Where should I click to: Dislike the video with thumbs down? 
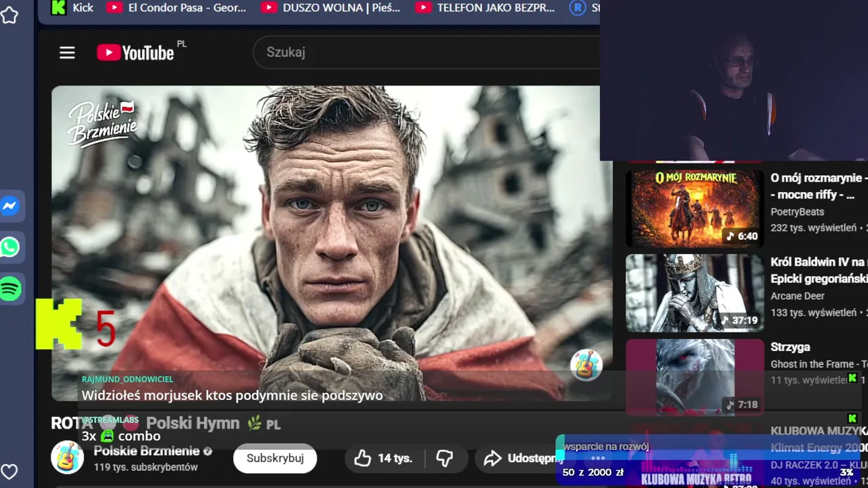445,459
